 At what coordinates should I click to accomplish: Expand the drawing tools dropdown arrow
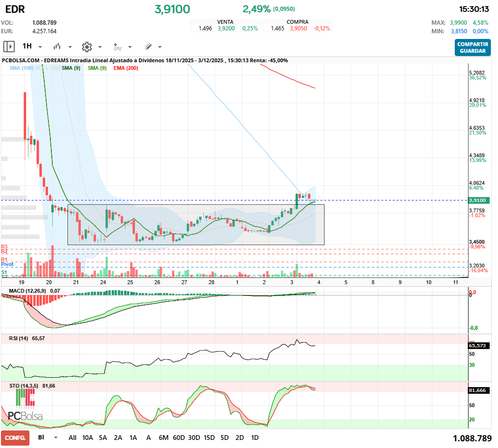(160, 47)
